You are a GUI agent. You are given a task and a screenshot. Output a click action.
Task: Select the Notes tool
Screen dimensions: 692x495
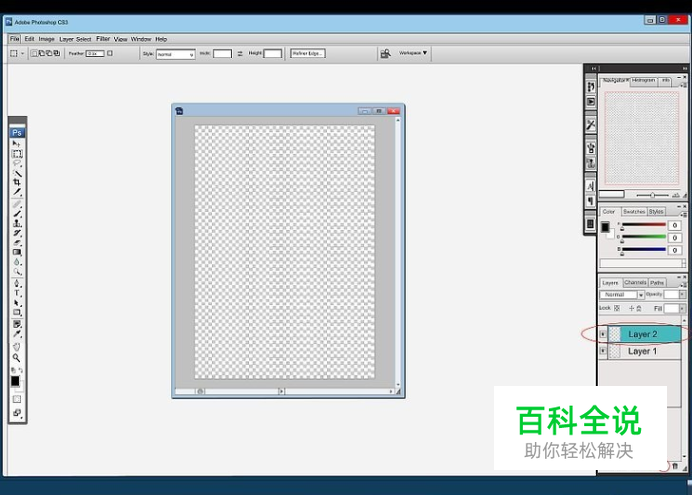point(17,324)
